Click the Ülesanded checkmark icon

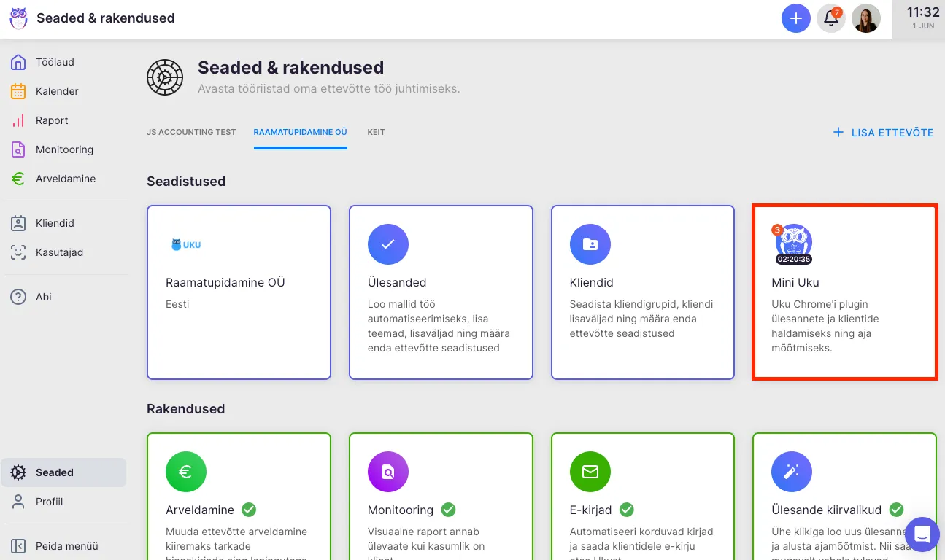point(388,244)
